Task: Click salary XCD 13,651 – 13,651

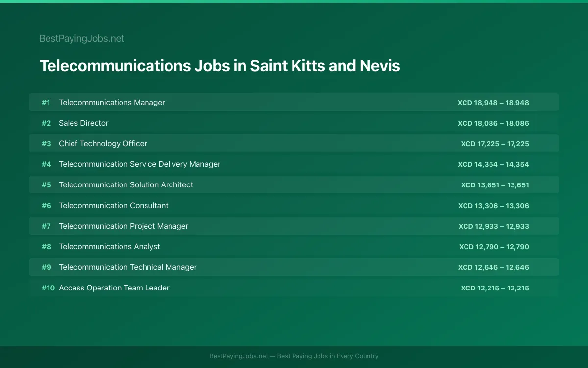Action: tap(495, 185)
